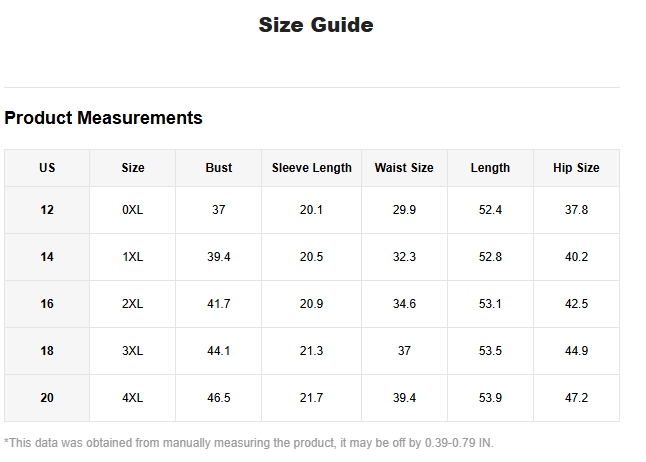646x462 pixels.
Task: Click the 4XL size cell
Action: [x=133, y=398]
